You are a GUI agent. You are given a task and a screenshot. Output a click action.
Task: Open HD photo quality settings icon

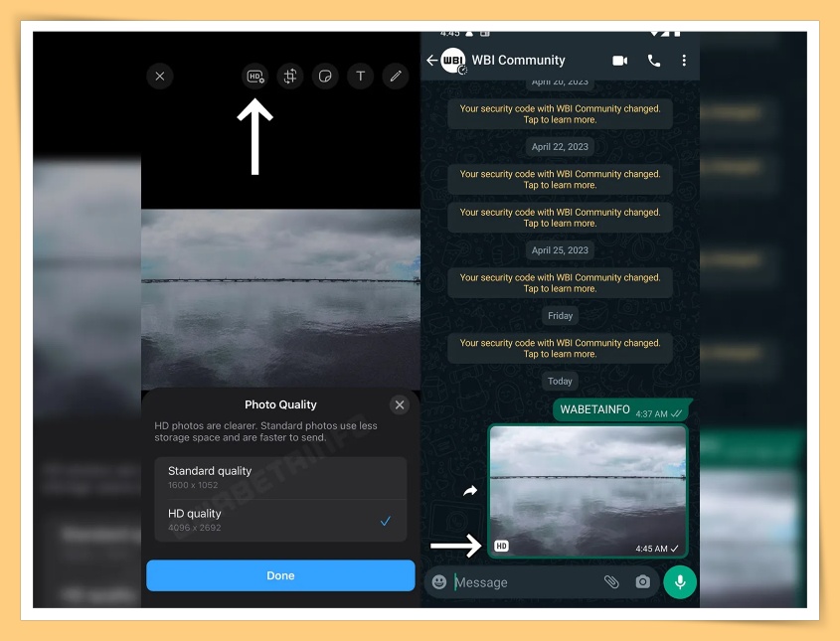pos(255,77)
